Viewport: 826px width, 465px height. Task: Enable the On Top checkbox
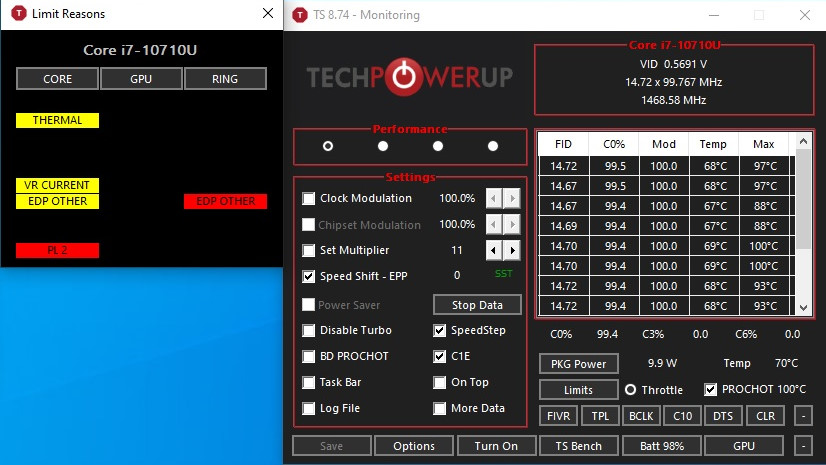tap(439, 382)
